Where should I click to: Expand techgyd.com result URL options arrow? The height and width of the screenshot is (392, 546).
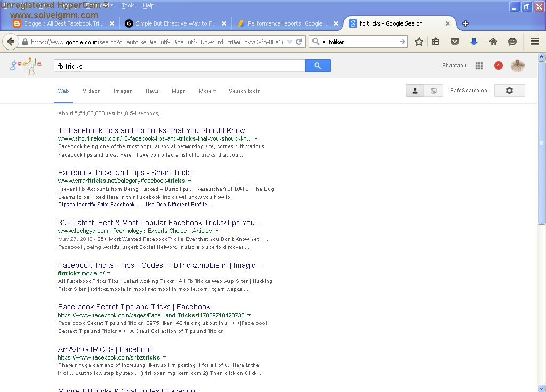(x=216, y=231)
